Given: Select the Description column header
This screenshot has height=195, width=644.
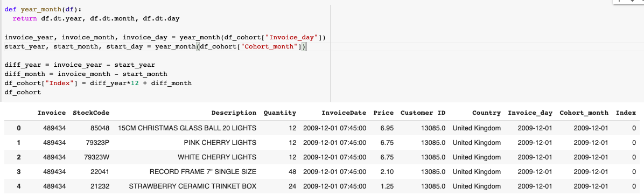Looking at the screenshot, I should click(234, 113).
